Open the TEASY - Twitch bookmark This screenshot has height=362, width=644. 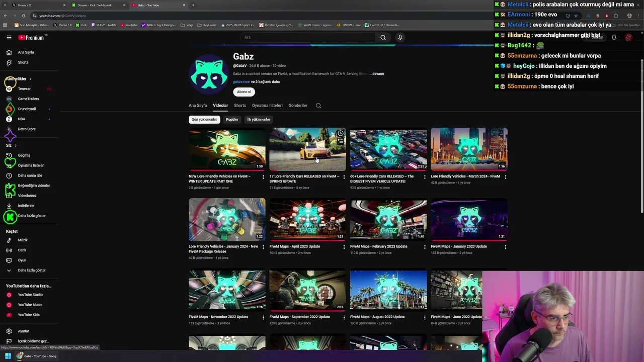click(x=104, y=25)
